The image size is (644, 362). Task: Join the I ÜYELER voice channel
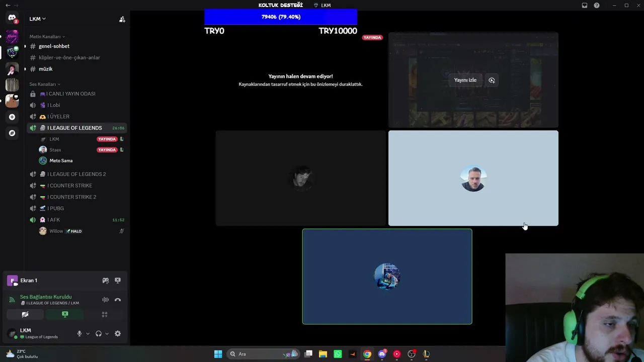[x=77, y=117]
